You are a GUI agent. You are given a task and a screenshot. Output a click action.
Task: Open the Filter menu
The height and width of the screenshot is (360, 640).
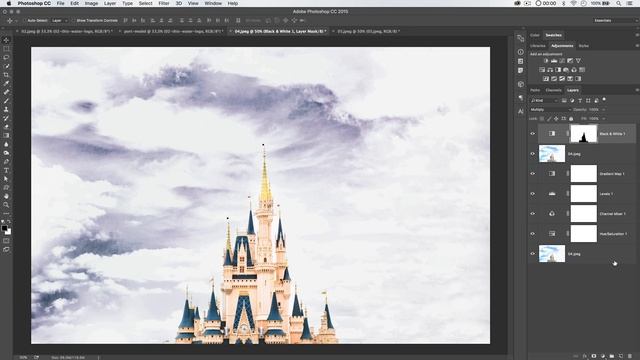[164, 3]
